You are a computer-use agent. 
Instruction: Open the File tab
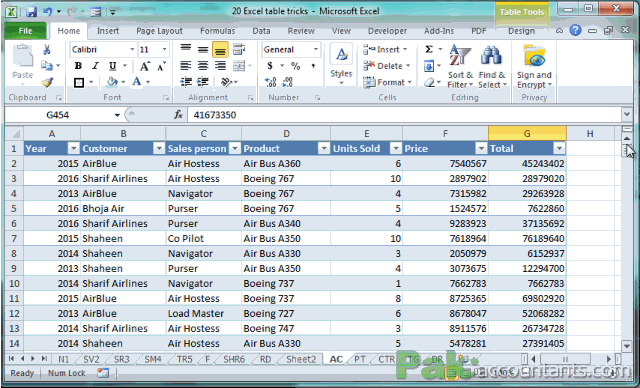point(25,31)
